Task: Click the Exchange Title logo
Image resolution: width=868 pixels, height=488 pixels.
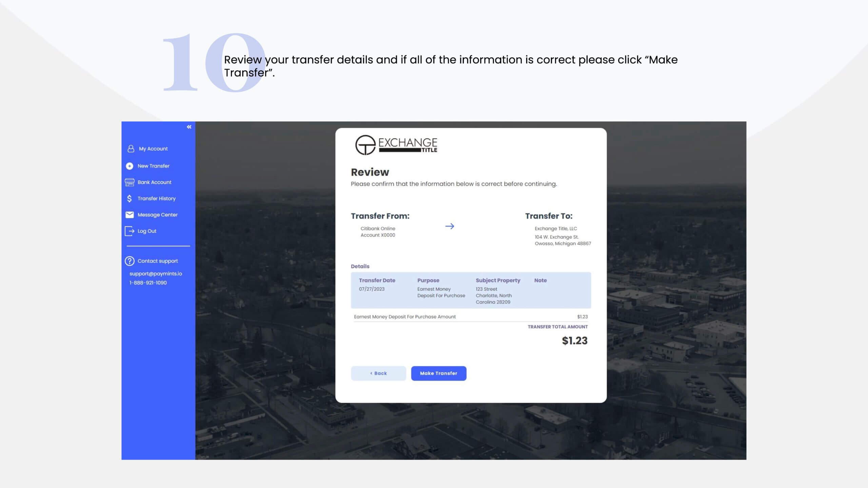Action: 396,145
